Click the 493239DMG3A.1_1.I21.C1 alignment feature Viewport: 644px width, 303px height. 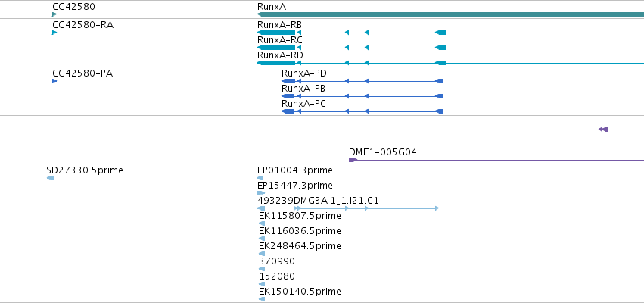(x=348, y=208)
